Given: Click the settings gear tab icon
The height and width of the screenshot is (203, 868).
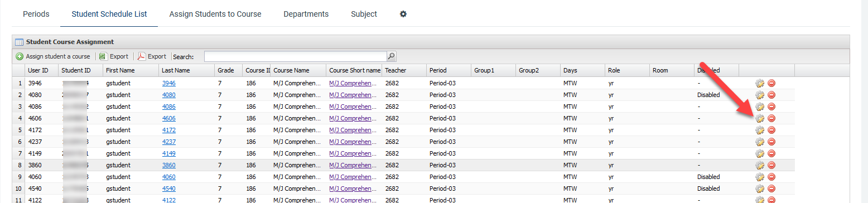Looking at the screenshot, I should coord(403,14).
